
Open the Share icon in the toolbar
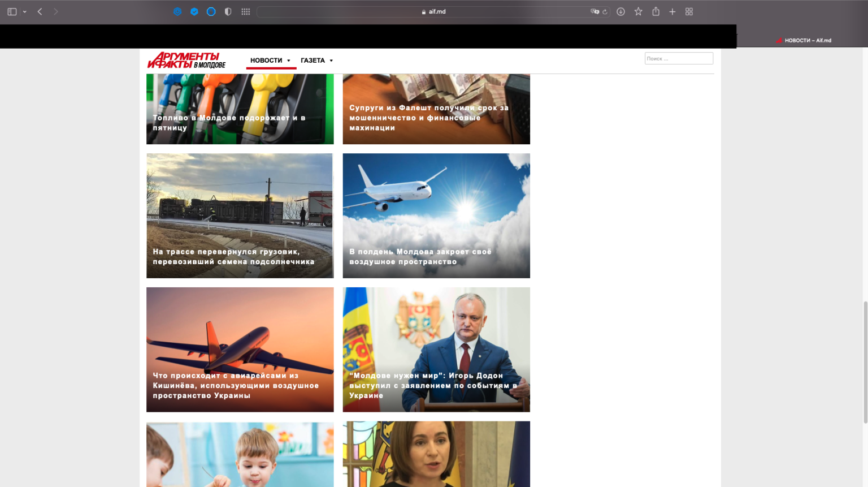point(656,11)
